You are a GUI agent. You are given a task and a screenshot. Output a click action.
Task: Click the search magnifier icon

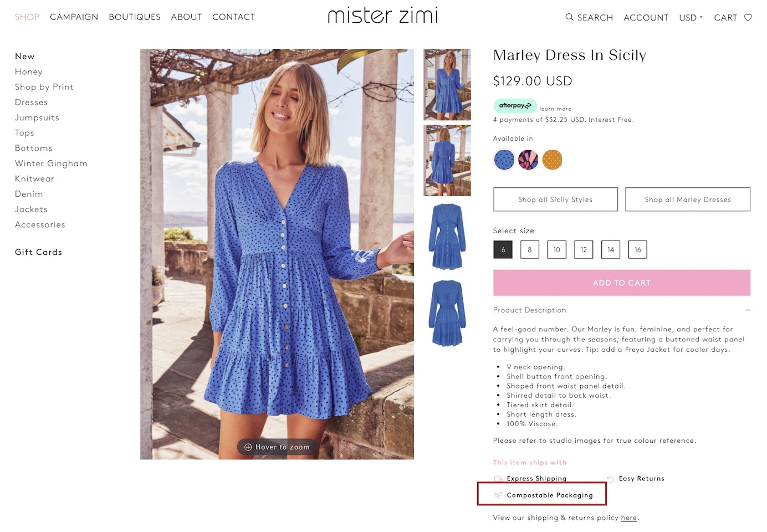[x=569, y=17]
